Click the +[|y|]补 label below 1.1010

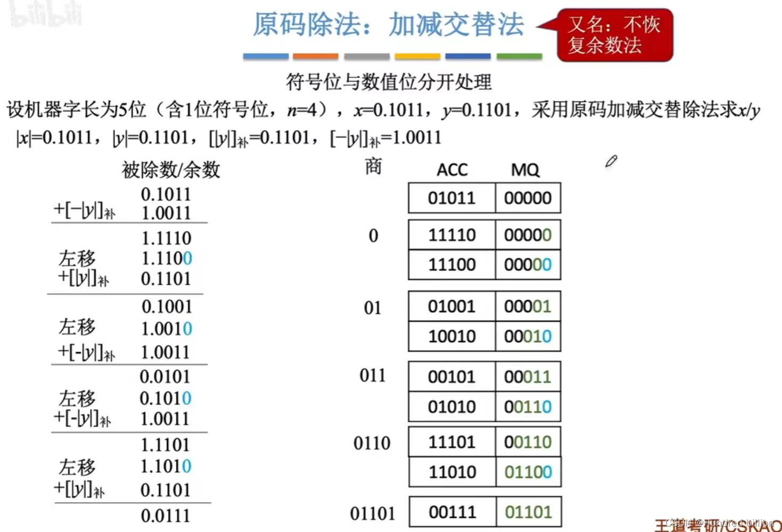pyautogui.click(x=79, y=489)
